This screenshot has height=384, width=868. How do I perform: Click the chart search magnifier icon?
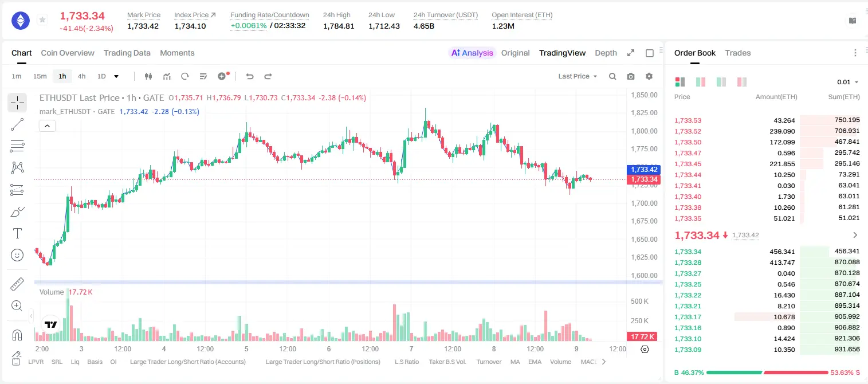click(x=612, y=76)
